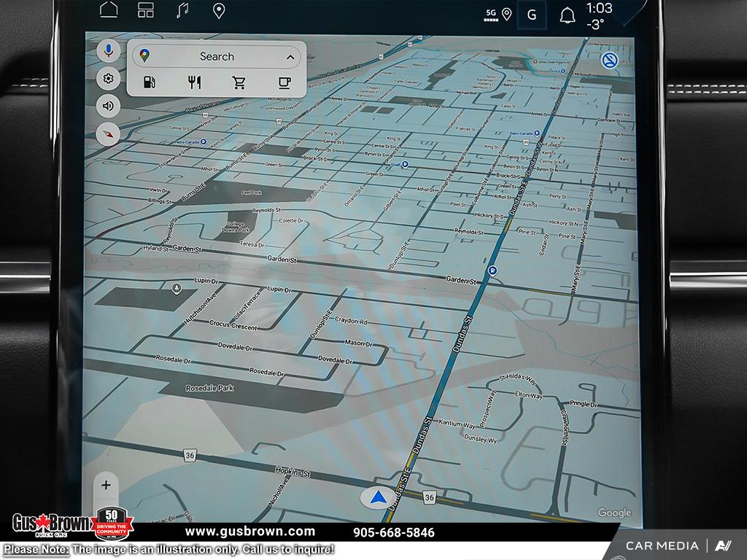The width and height of the screenshot is (747, 560).
Task: Tap the blue no-traffic icon on map
Action: pos(609,61)
